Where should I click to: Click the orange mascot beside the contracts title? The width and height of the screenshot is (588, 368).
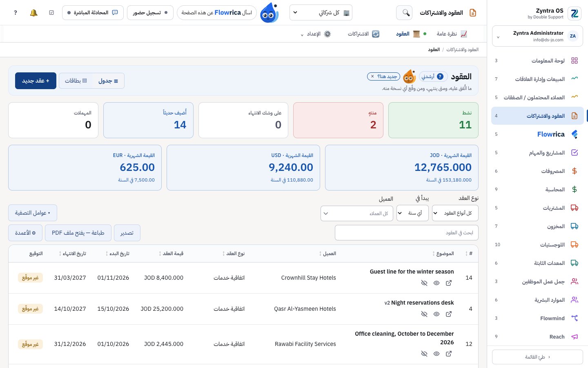(x=409, y=76)
